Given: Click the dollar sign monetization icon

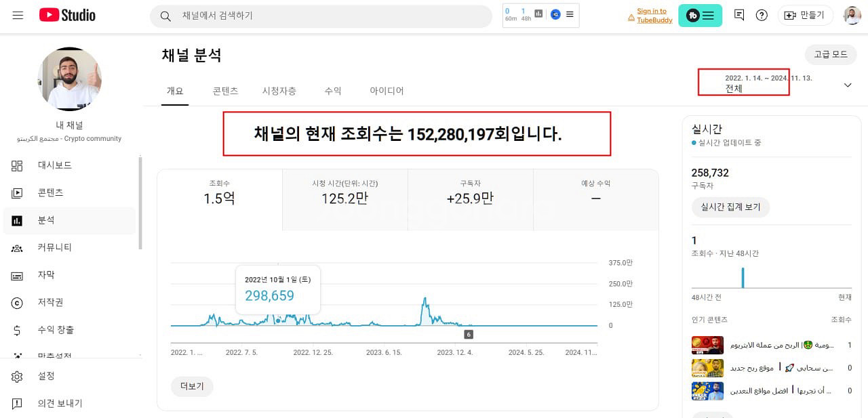Looking at the screenshot, I should click(x=17, y=331).
